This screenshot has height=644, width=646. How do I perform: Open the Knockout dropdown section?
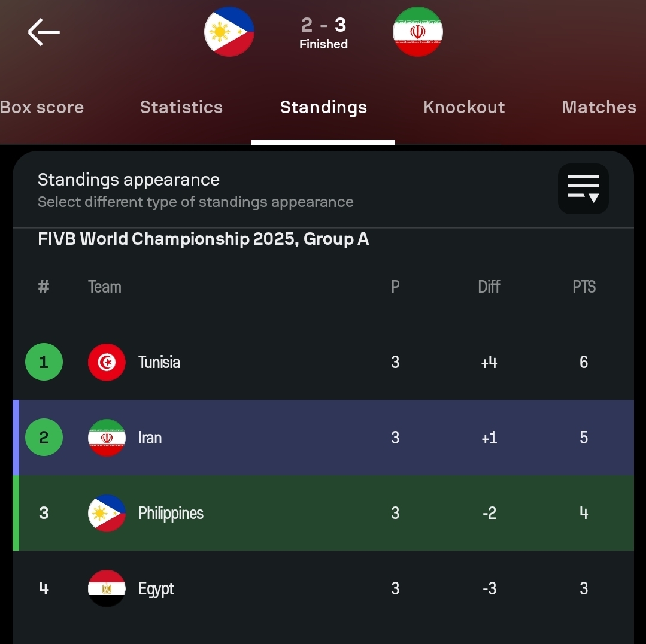pyautogui.click(x=464, y=108)
